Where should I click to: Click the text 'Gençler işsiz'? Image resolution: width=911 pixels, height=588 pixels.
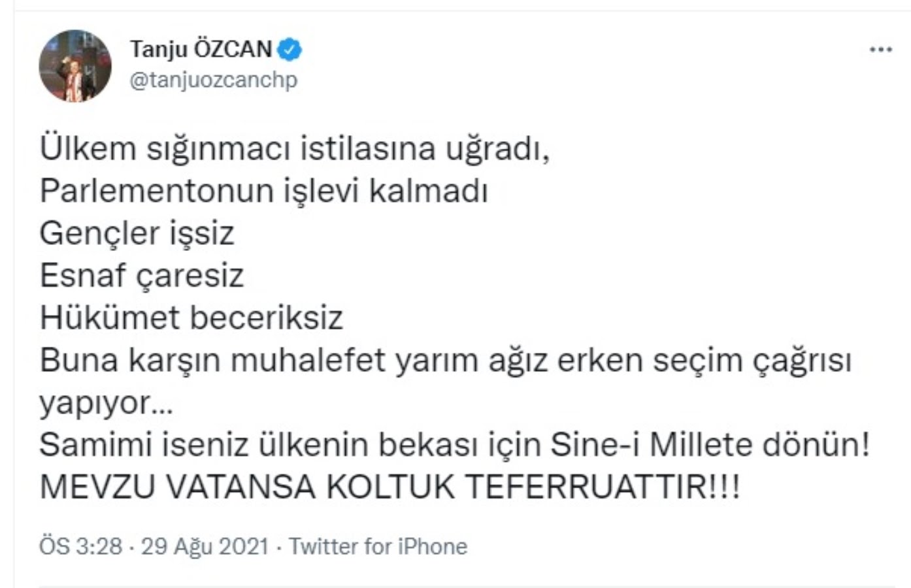137,234
